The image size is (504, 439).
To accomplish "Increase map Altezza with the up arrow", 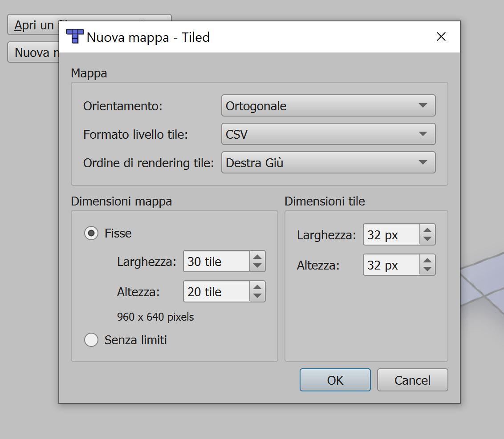I will point(257,287).
